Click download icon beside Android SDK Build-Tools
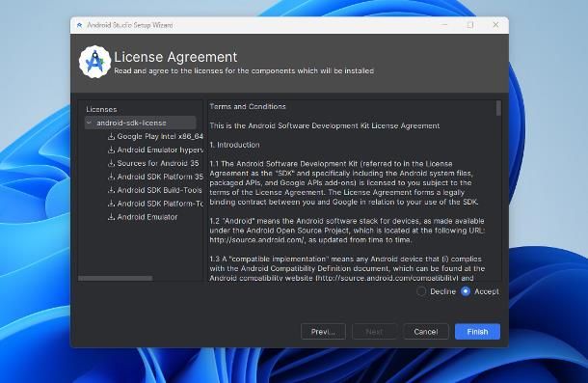The height and width of the screenshot is (383, 588). (x=111, y=190)
